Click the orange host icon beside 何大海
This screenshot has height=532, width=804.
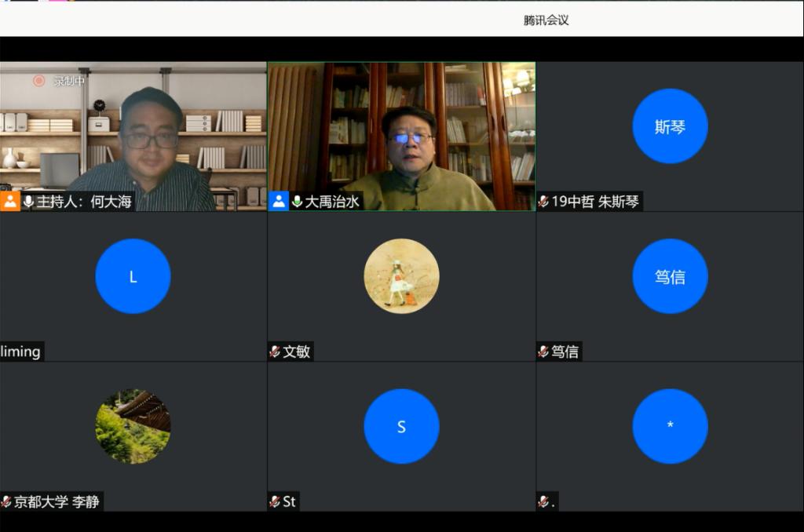[10, 201]
